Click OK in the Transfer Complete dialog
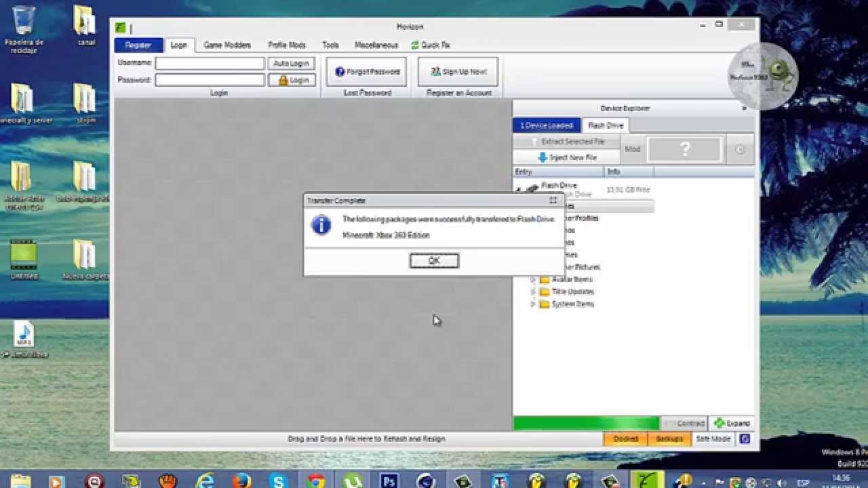 point(434,261)
